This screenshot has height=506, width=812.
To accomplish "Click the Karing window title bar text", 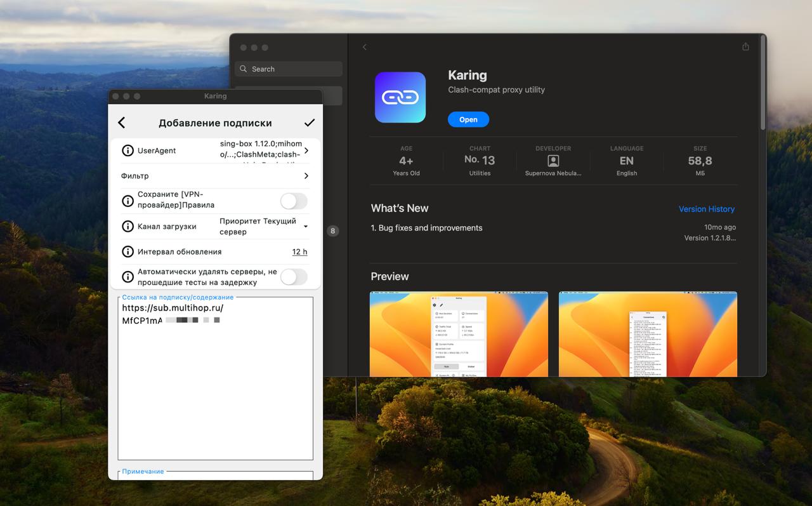I will (215, 96).
